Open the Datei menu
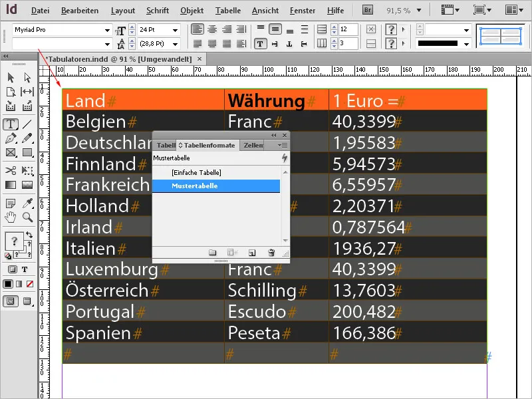Image resolution: width=532 pixels, height=399 pixels. click(x=40, y=11)
